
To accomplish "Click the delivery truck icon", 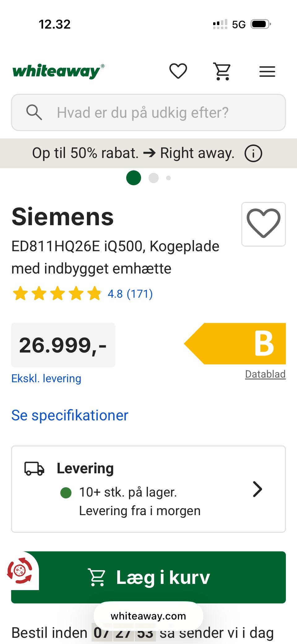I will pos(34,468).
